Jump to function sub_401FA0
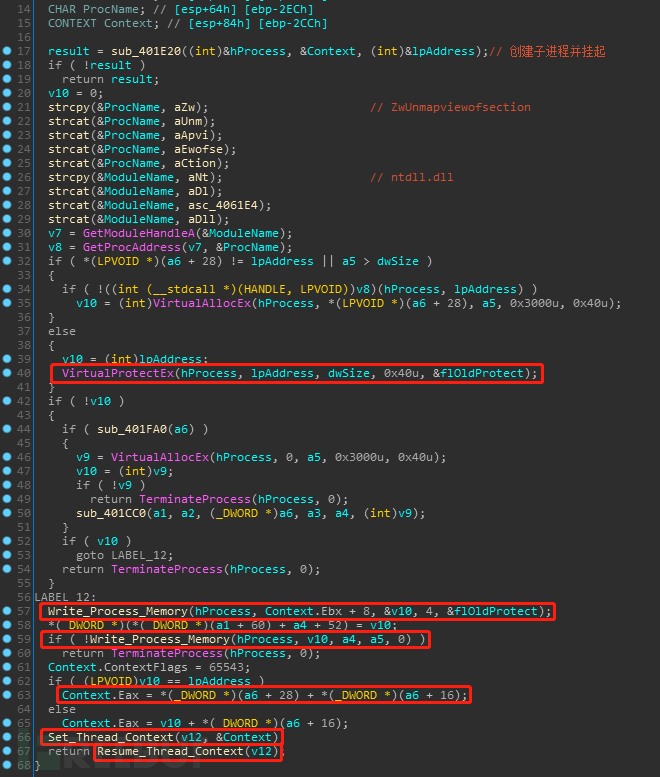The width and height of the screenshot is (660, 777). point(132,429)
